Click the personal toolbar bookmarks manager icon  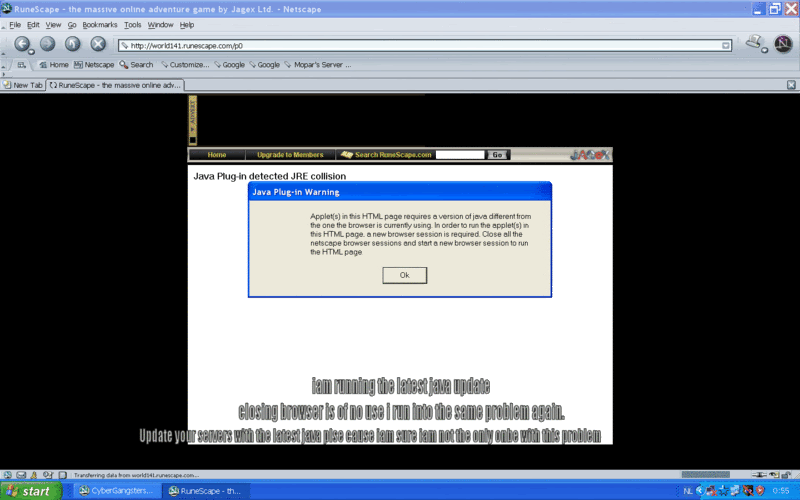[x=21, y=65]
